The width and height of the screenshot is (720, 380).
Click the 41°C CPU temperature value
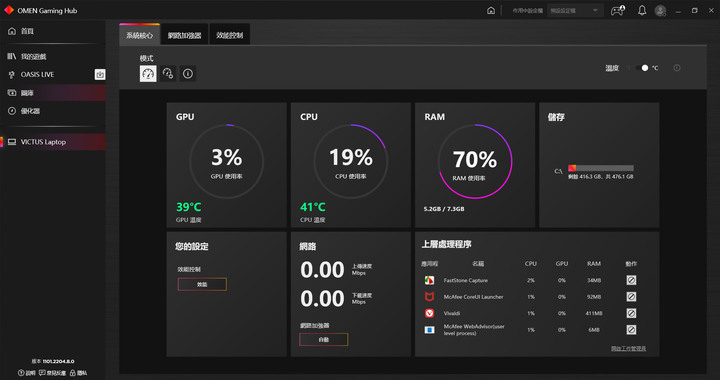click(x=313, y=207)
